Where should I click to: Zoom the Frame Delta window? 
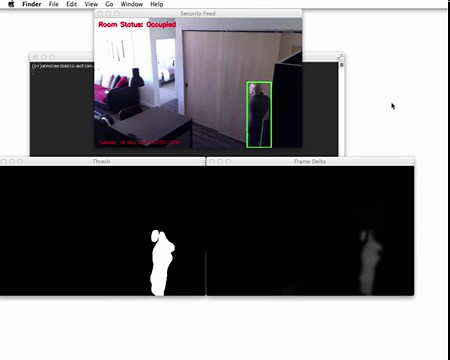point(228,161)
